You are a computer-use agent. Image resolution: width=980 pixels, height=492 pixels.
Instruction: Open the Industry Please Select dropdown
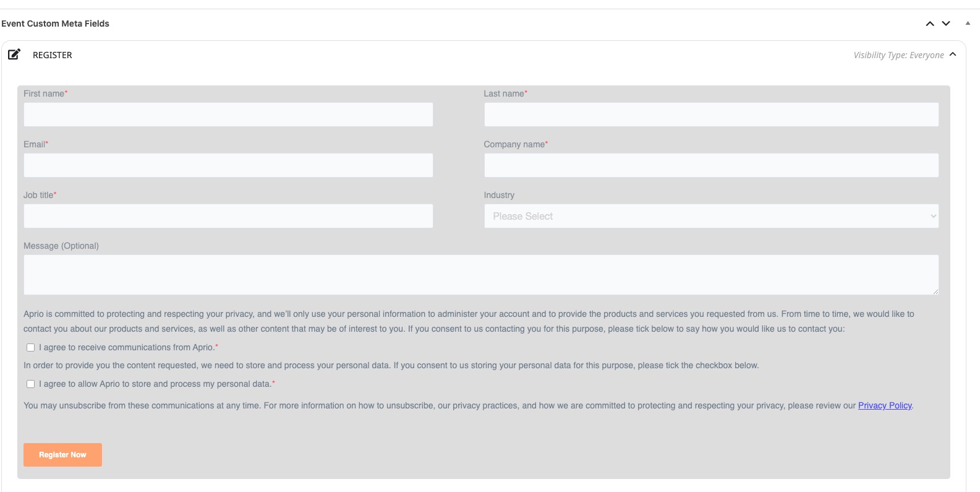point(711,216)
